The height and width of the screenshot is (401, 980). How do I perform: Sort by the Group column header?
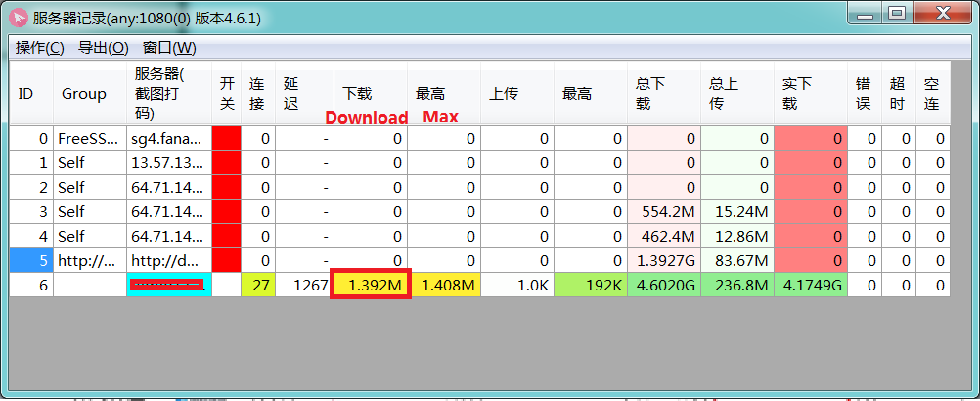(90, 94)
